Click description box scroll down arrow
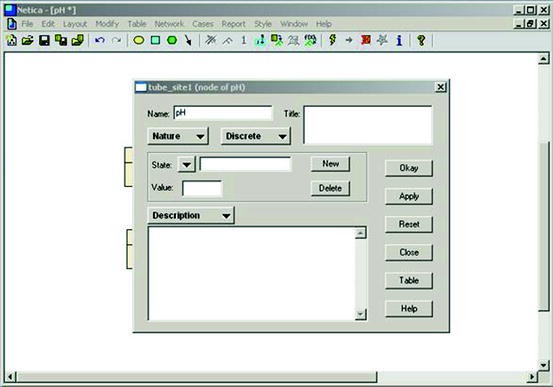The height and width of the screenshot is (387, 553). click(360, 314)
